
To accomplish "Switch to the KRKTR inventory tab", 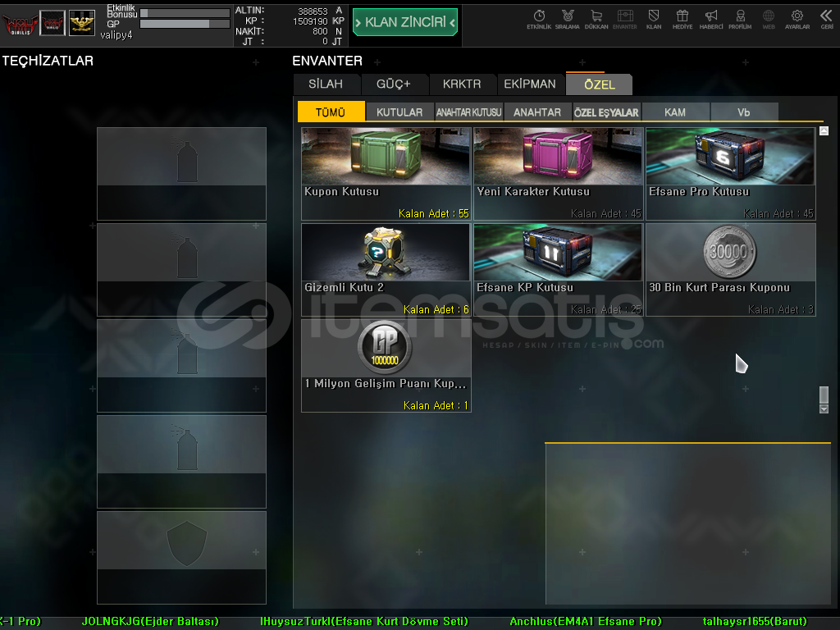I will point(462,84).
